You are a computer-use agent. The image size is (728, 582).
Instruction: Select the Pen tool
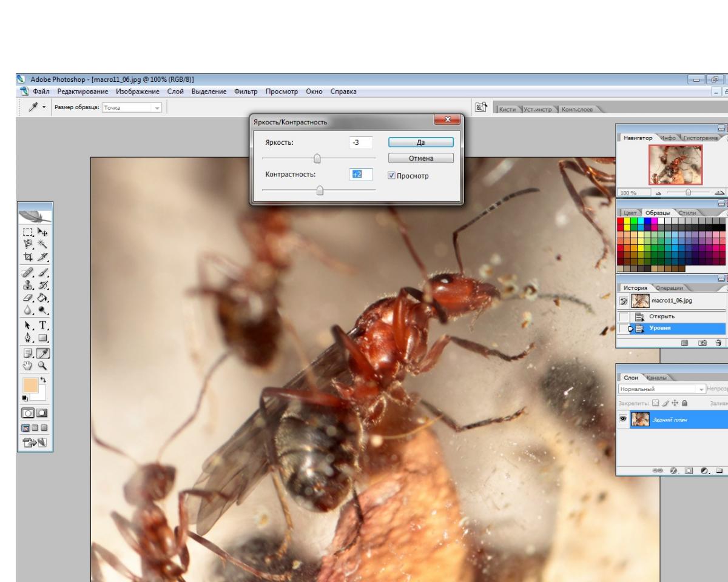(x=27, y=338)
